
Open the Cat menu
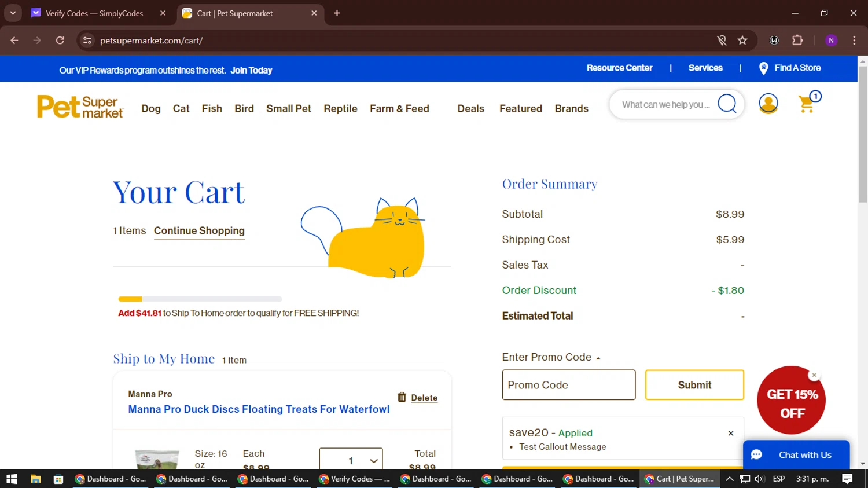tap(181, 109)
